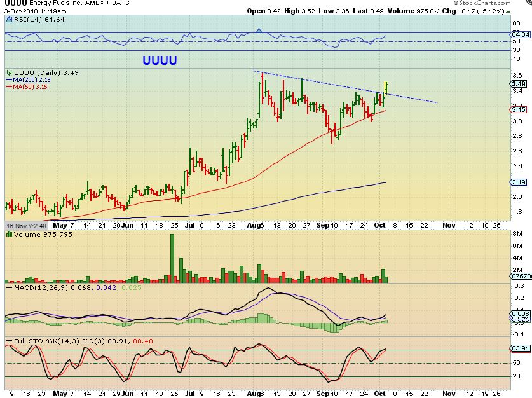This screenshot has width=532, height=398.
Task: Click the 'Last 3.49' value in header
Action: point(368,11)
